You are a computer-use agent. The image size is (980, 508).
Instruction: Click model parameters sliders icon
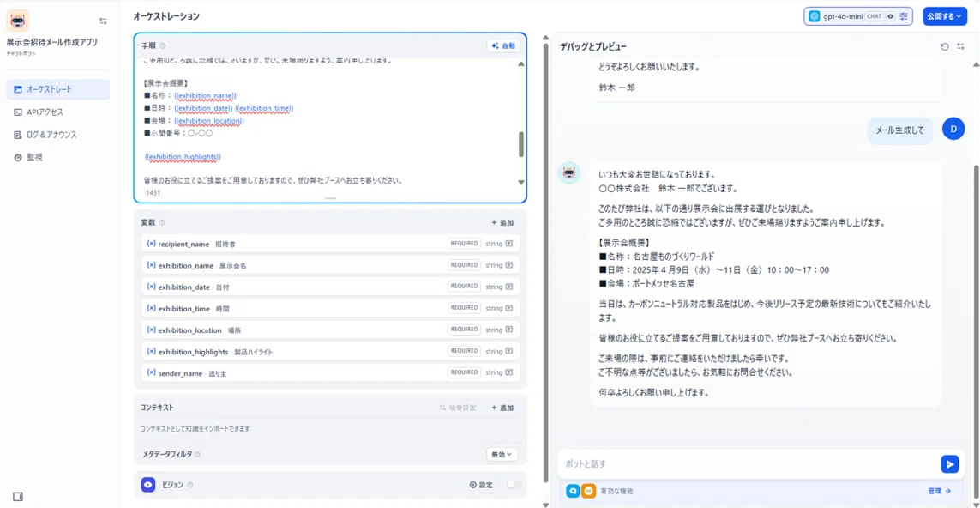[x=904, y=17]
